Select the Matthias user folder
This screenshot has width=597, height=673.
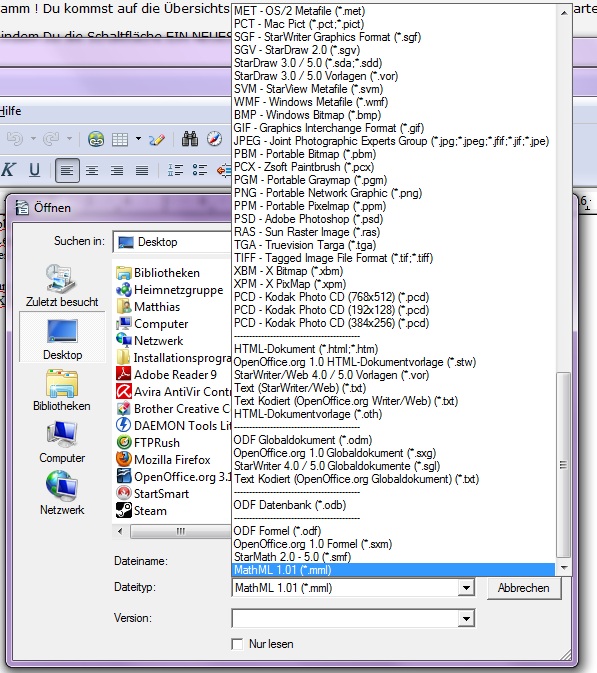point(148,307)
